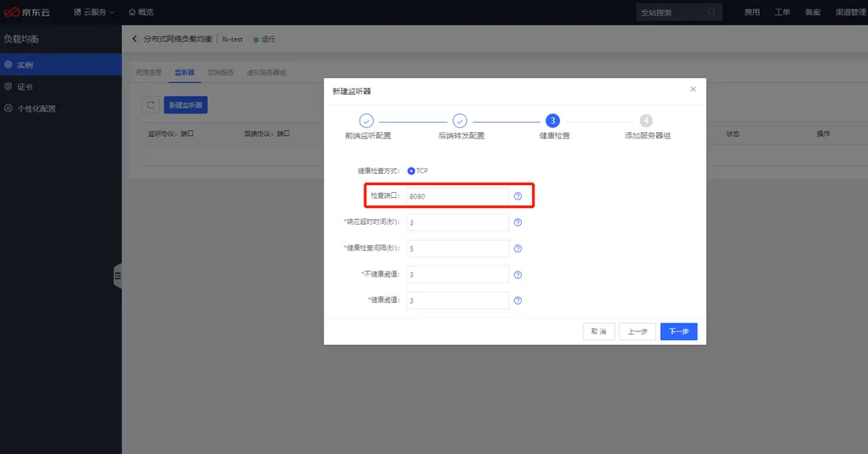This screenshot has height=454, width=868.
Task: Click the 状态 column header
Action: pyautogui.click(x=732, y=134)
